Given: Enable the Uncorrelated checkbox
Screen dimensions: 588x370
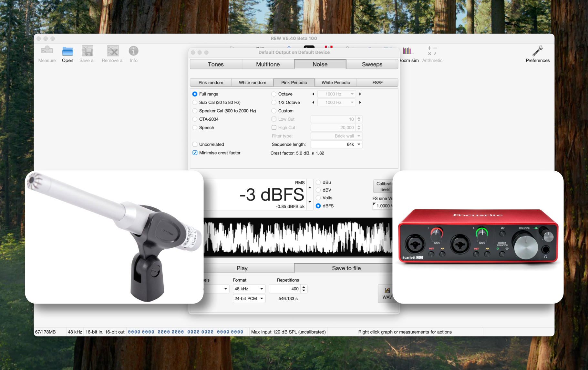Looking at the screenshot, I should 195,144.
